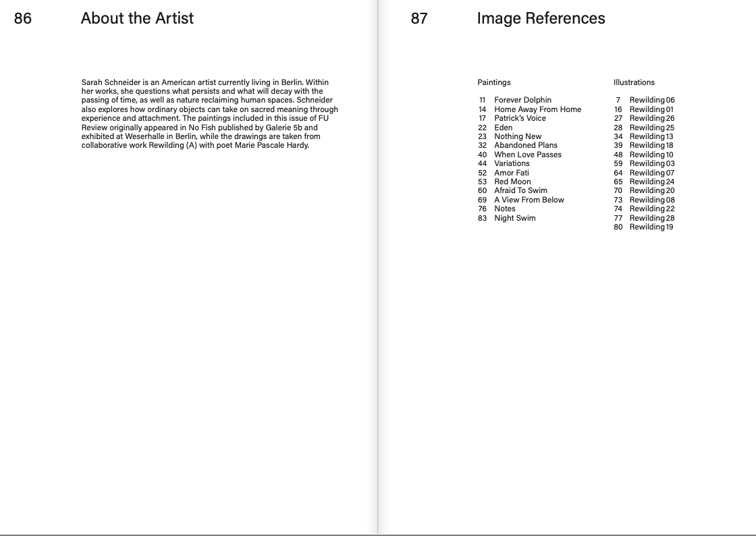Click the 'Rewilding 24' illustration entry
756x536 pixels.
pyautogui.click(x=652, y=182)
